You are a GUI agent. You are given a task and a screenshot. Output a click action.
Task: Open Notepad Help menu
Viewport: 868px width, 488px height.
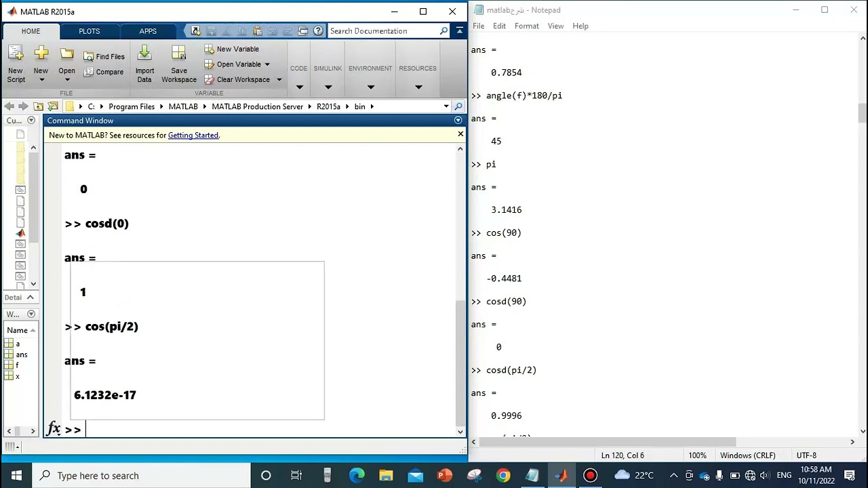pyautogui.click(x=580, y=26)
